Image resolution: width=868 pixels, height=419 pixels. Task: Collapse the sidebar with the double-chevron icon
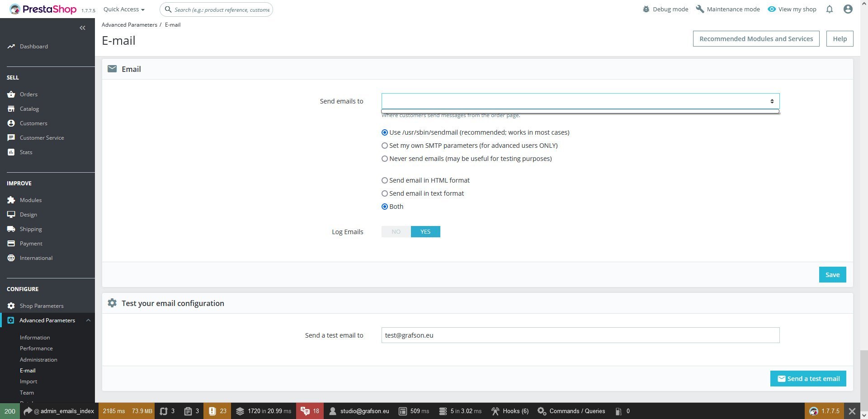point(82,28)
